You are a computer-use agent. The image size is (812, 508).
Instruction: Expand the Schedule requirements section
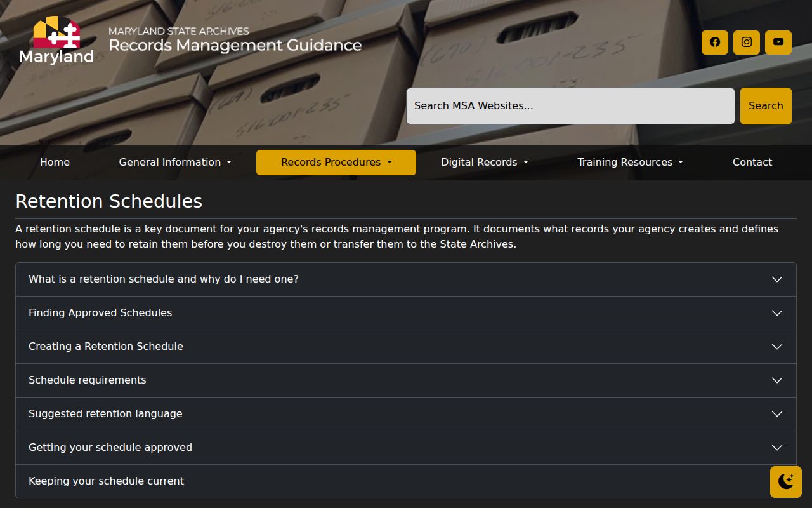pos(406,380)
